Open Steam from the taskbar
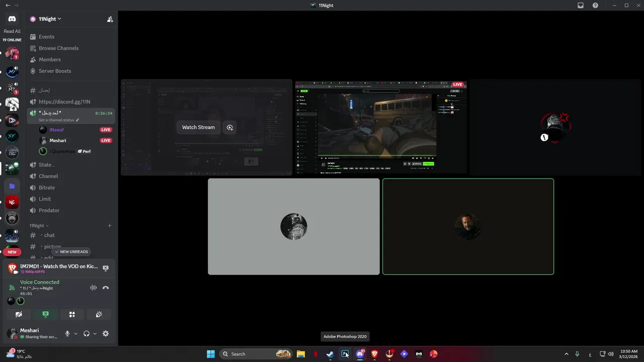This screenshot has height=362, width=644. (x=330, y=354)
